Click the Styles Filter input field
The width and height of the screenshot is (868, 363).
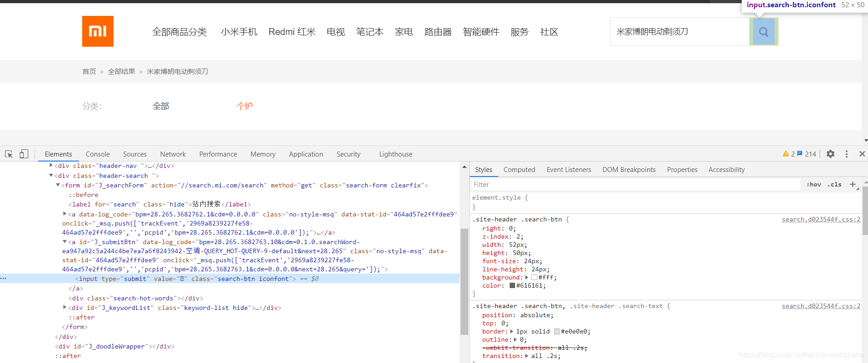coord(635,185)
